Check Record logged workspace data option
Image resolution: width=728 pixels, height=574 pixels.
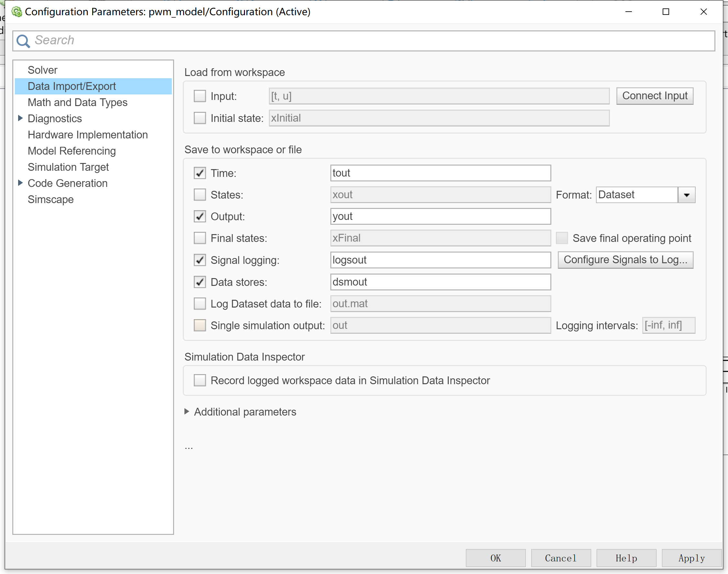point(200,380)
